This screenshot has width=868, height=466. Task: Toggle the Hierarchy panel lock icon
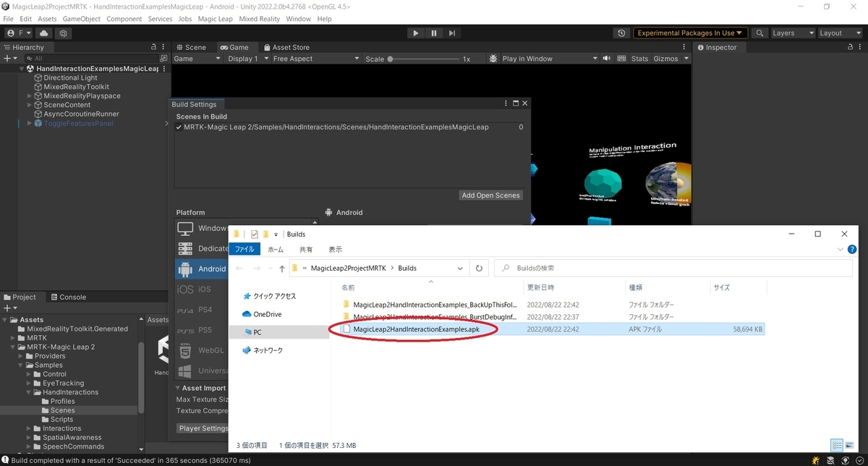(x=153, y=47)
